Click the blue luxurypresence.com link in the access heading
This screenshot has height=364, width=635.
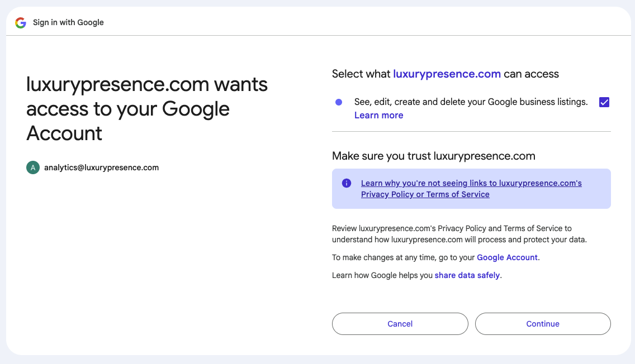point(447,74)
